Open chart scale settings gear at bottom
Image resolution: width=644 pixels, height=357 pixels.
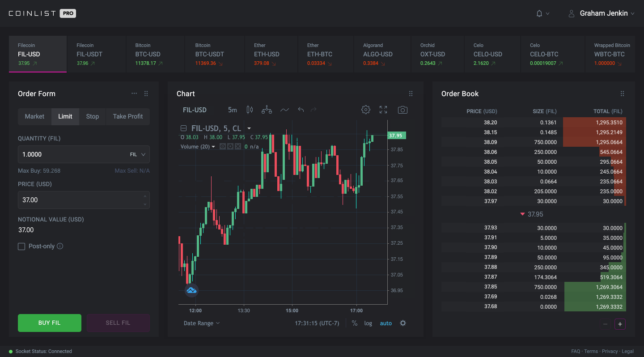tap(403, 323)
